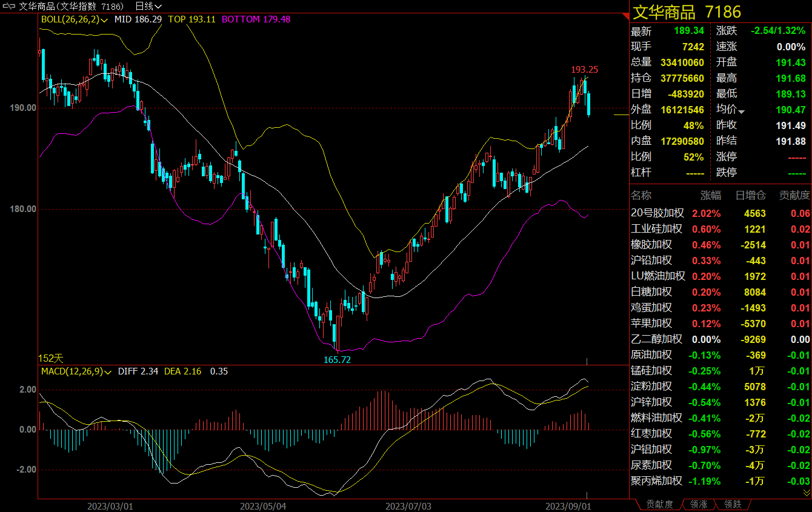The width and height of the screenshot is (812, 512).
Task: Select the 燃料油加权 row
Action: [720, 418]
